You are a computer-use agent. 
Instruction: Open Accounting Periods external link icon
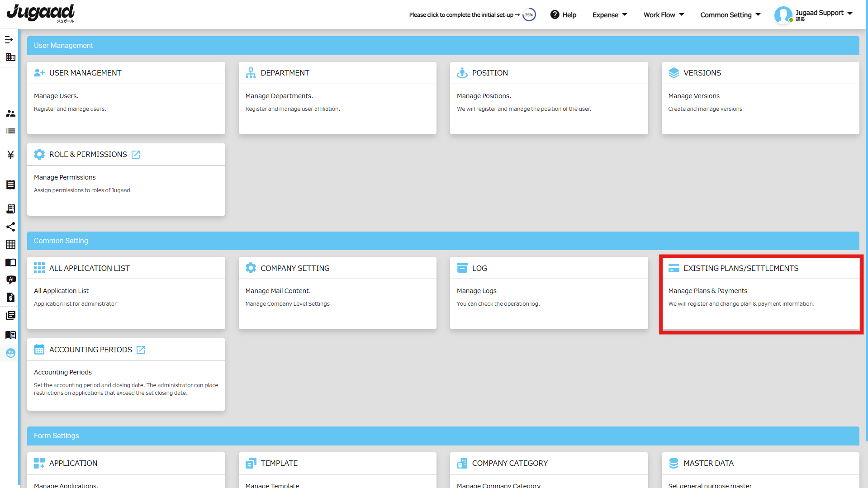coord(141,350)
